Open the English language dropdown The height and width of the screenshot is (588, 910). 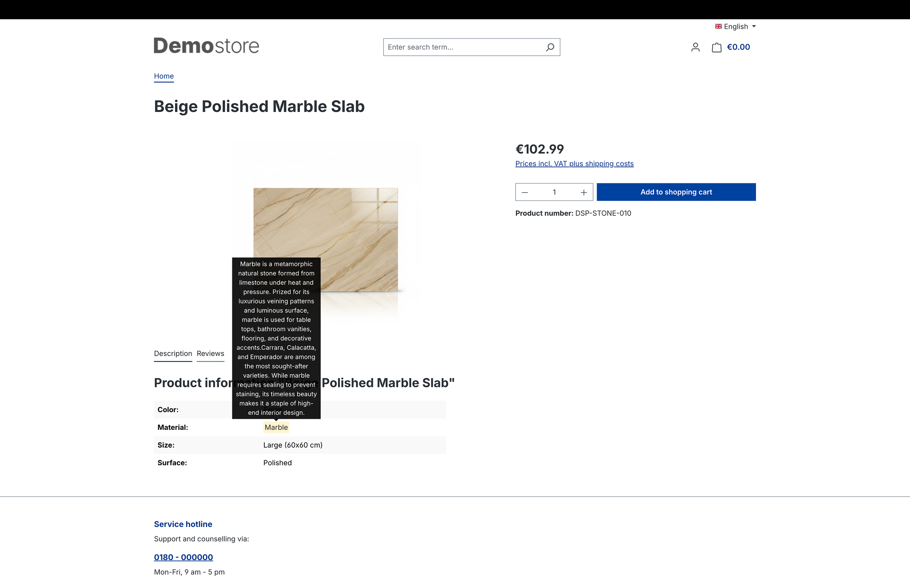[x=735, y=27]
